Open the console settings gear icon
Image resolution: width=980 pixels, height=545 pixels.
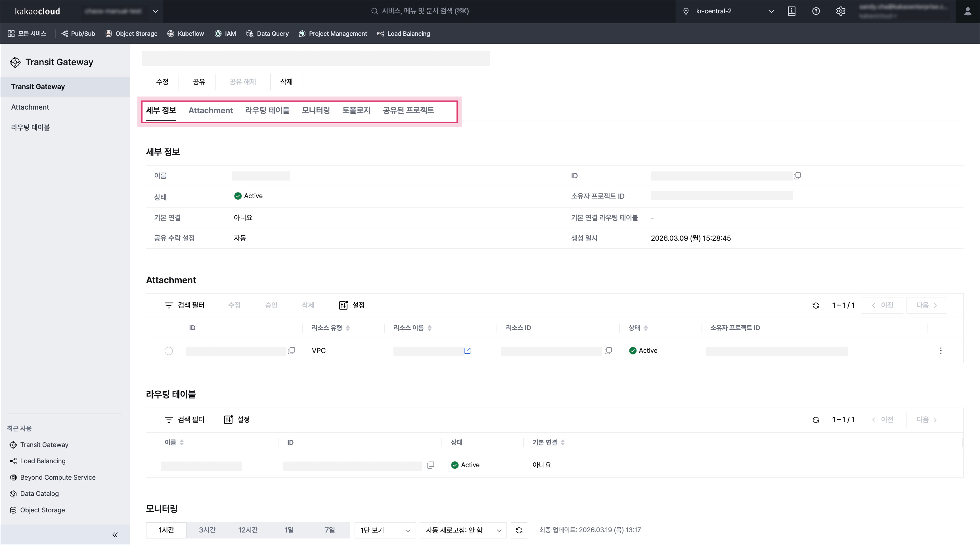tap(840, 11)
